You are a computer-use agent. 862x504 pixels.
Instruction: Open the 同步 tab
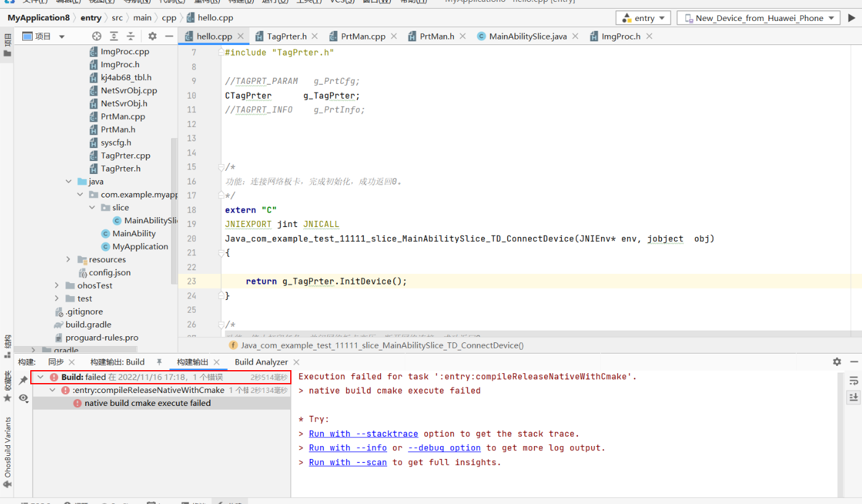click(56, 362)
